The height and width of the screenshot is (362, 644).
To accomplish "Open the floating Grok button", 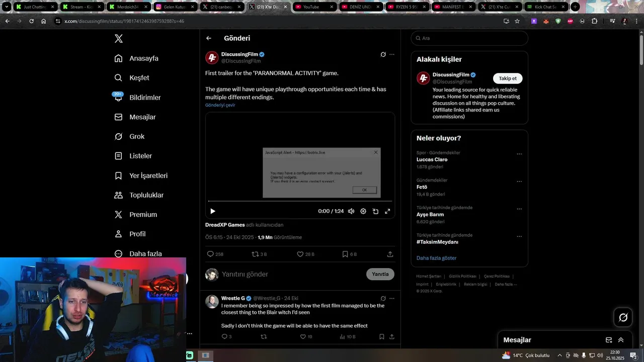I will [623, 317].
